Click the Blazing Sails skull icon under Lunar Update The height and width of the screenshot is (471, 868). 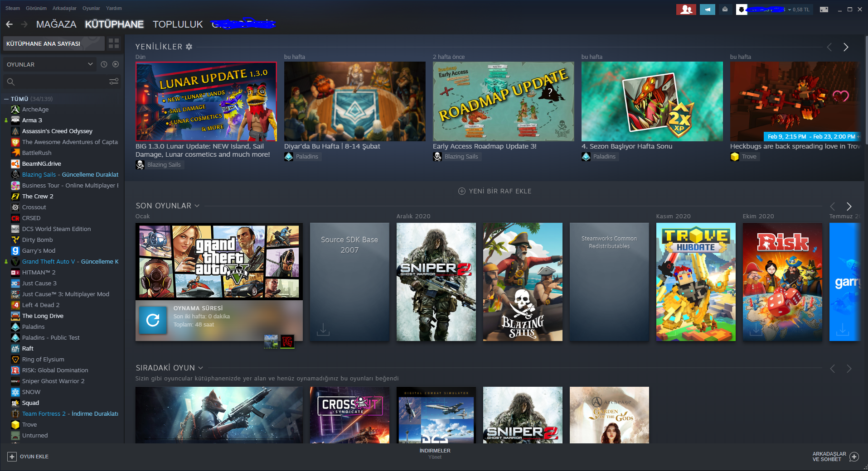point(140,165)
